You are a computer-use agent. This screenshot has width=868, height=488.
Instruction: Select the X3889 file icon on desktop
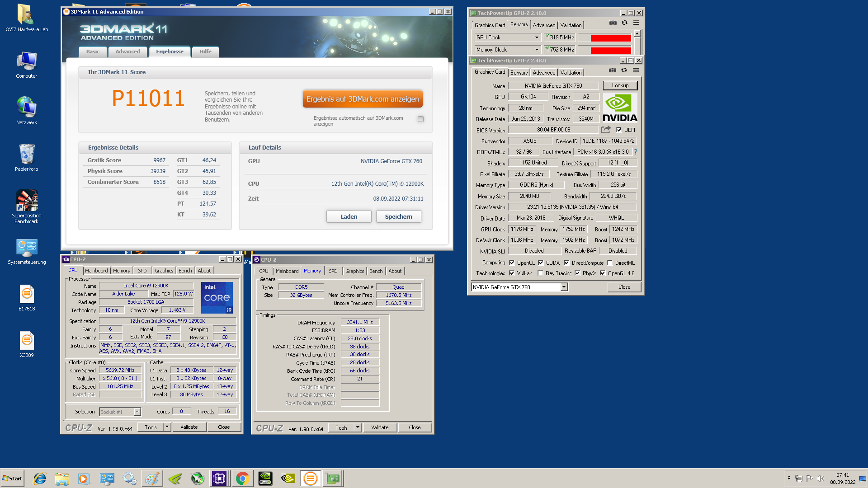click(27, 344)
